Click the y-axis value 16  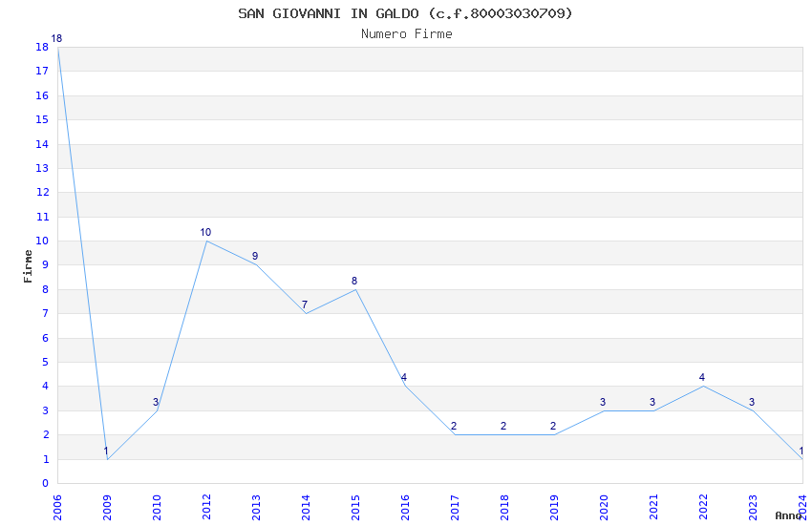pos(42,95)
